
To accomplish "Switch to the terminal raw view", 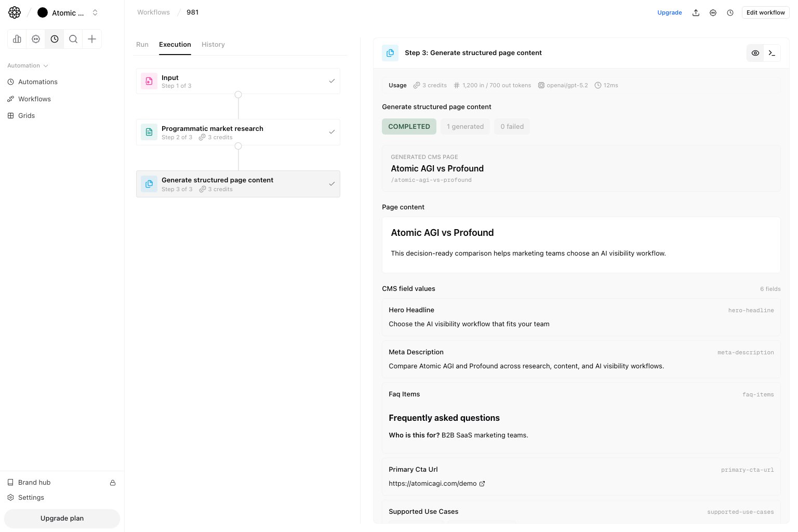I will [772, 53].
